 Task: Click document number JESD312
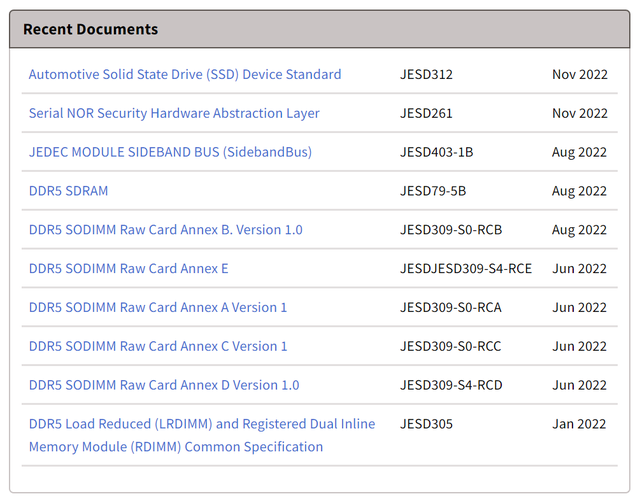point(427,75)
